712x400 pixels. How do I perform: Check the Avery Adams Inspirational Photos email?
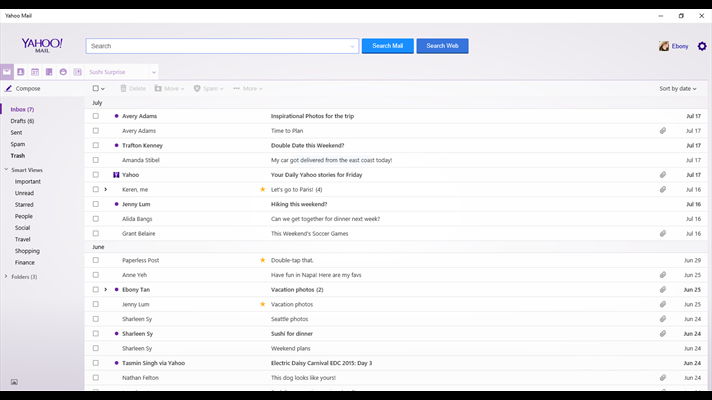click(x=95, y=116)
